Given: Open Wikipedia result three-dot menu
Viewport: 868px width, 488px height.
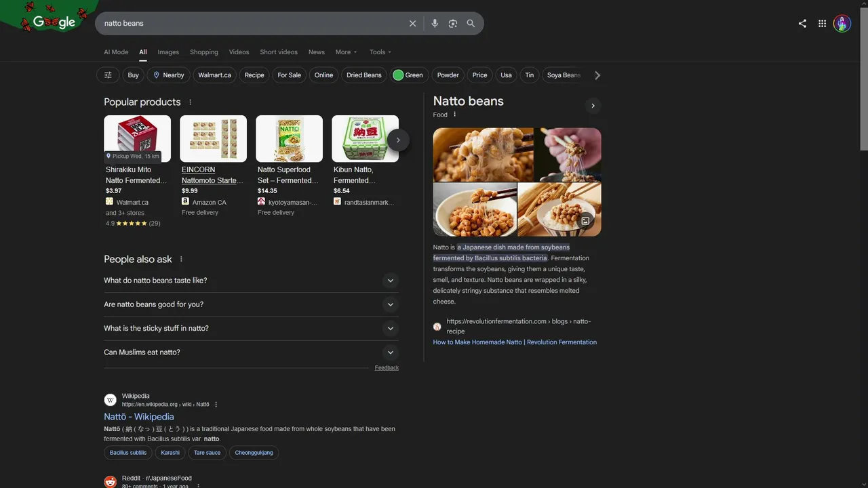Looking at the screenshot, I should [216, 405].
